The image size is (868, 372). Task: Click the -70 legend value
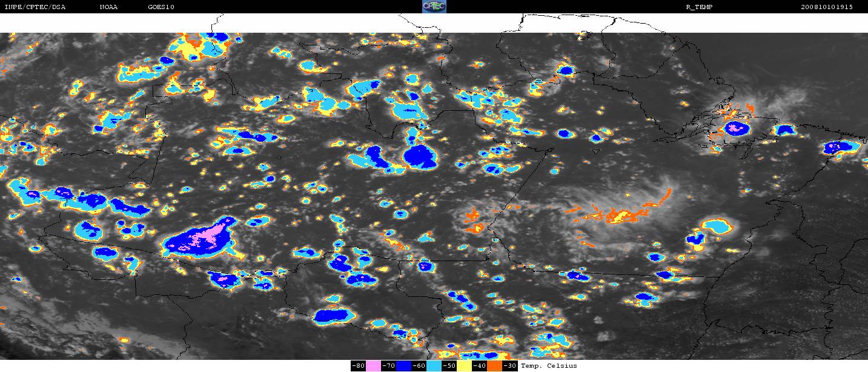coord(388,366)
